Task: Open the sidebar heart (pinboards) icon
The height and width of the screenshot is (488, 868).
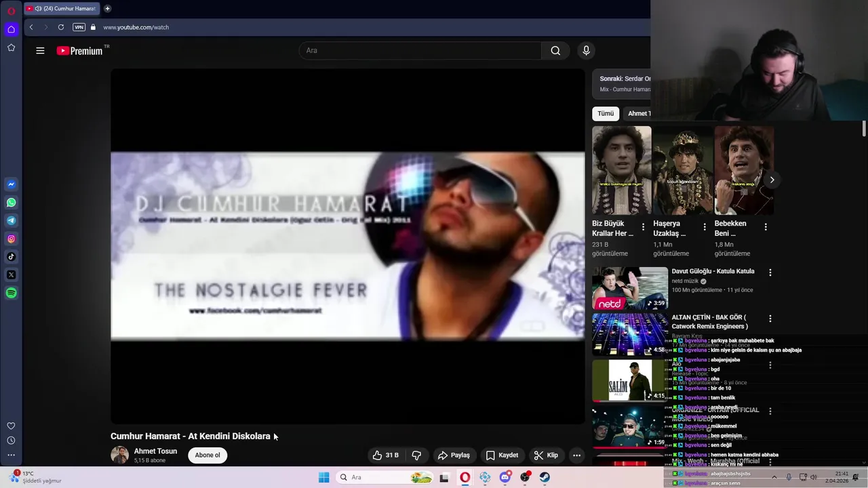Action: click(x=11, y=426)
